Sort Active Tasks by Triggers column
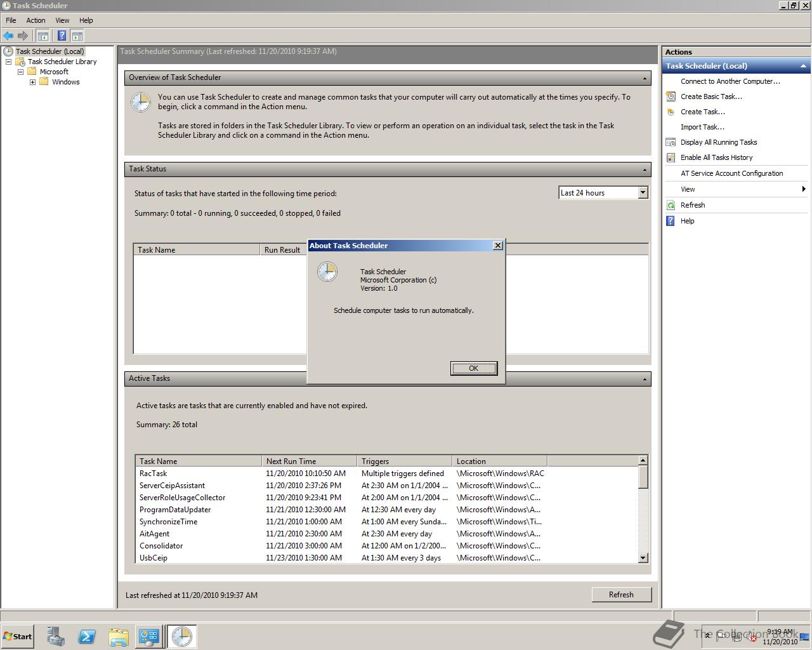 (405, 461)
